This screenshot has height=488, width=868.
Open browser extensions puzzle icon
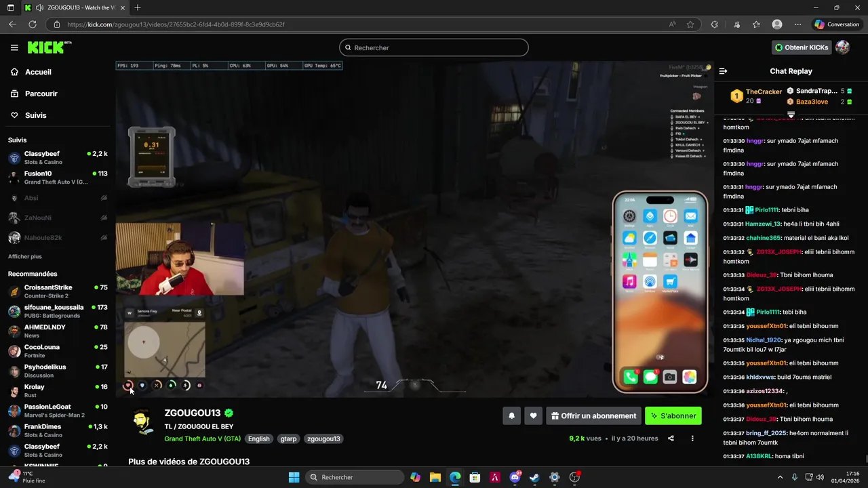coord(714,24)
